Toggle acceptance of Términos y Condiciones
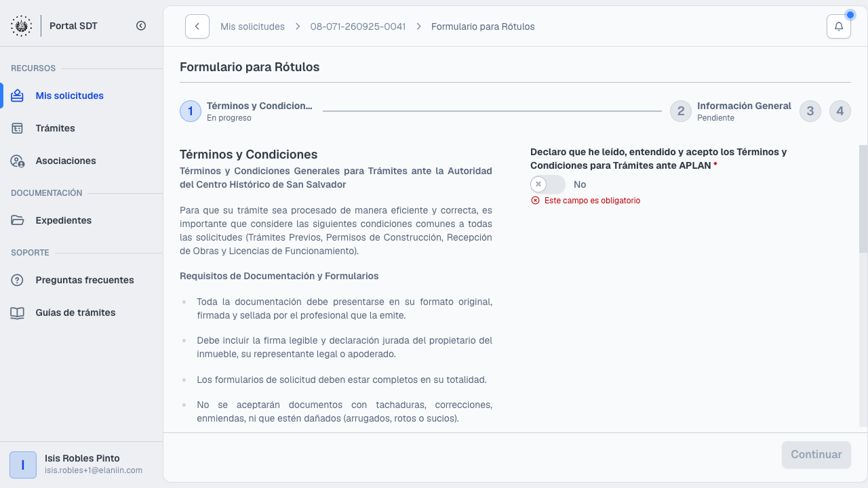Viewport: 868px width, 488px height. (x=548, y=184)
